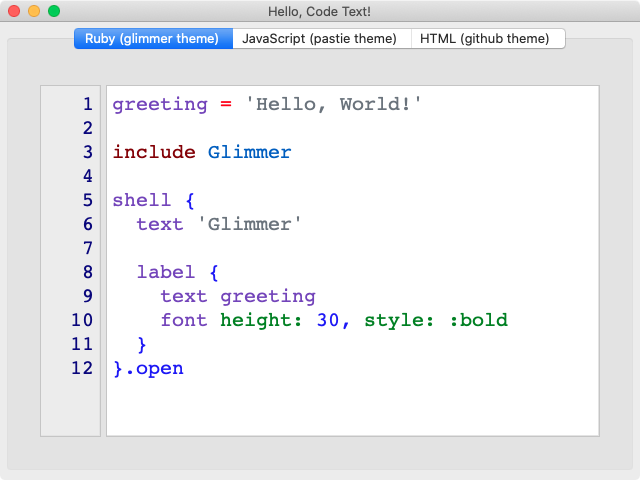Click the 'include' keyword on line 3
Image resolution: width=640 pixels, height=480 pixels.
click(x=154, y=152)
